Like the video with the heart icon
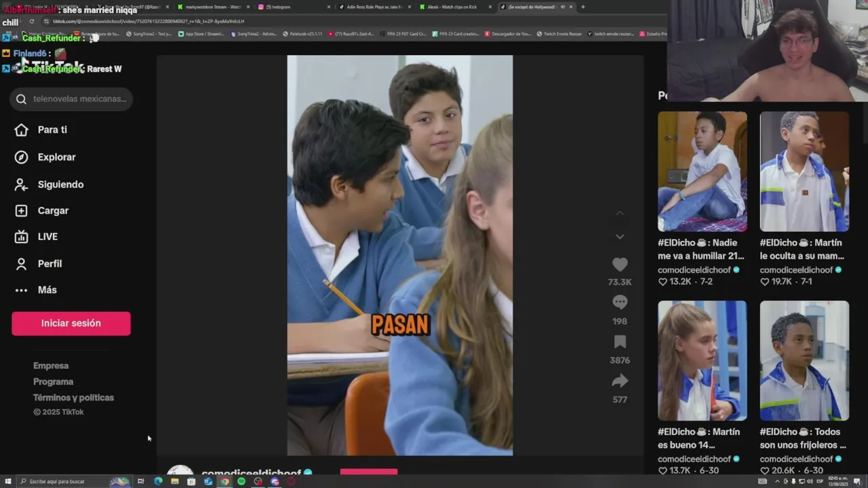The width and height of the screenshot is (868, 488). coord(620,264)
